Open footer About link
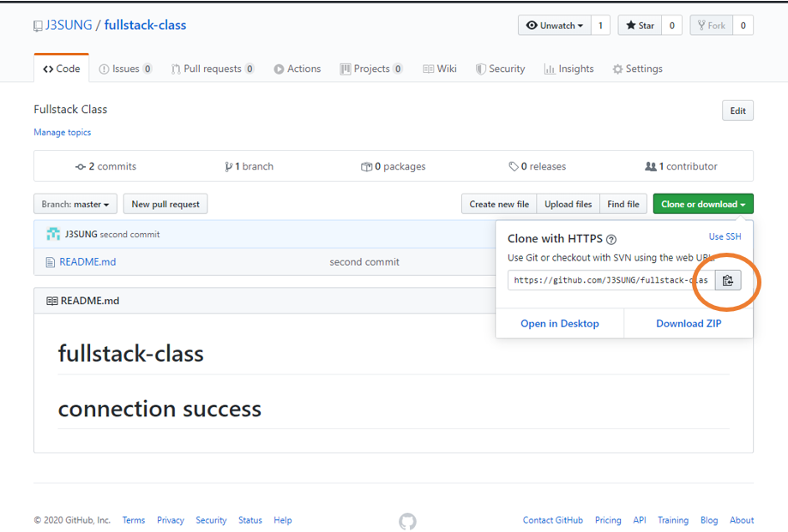Screen dimensions: 788x532 (x=742, y=521)
